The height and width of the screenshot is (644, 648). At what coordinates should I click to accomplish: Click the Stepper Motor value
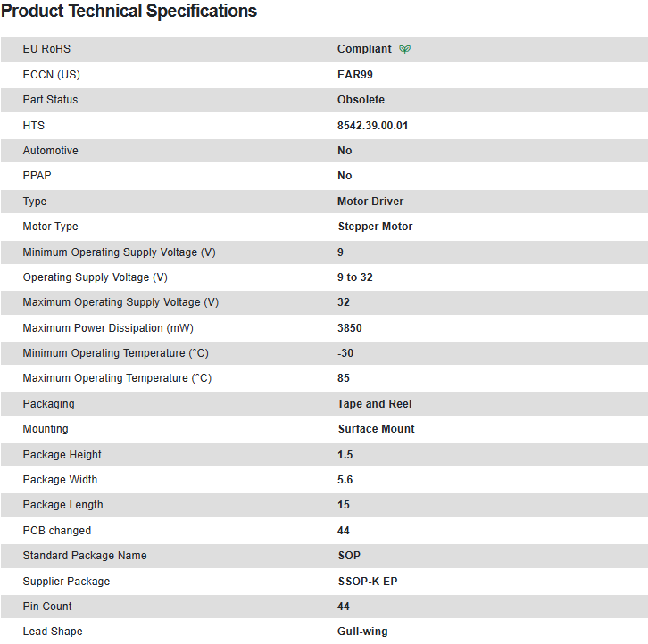[375, 227]
